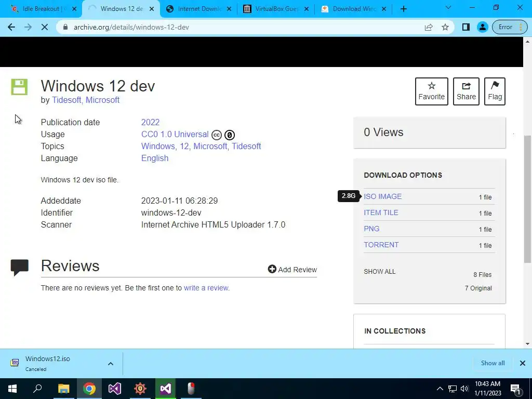The width and height of the screenshot is (532, 399).
Task: Open the TORRENT download option
Action: pos(381,245)
